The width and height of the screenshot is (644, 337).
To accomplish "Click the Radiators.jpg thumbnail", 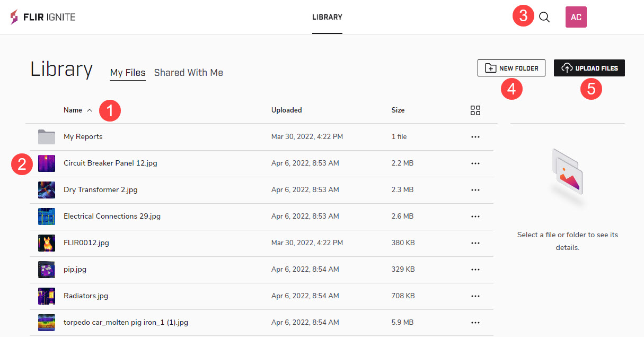I will pos(47,296).
